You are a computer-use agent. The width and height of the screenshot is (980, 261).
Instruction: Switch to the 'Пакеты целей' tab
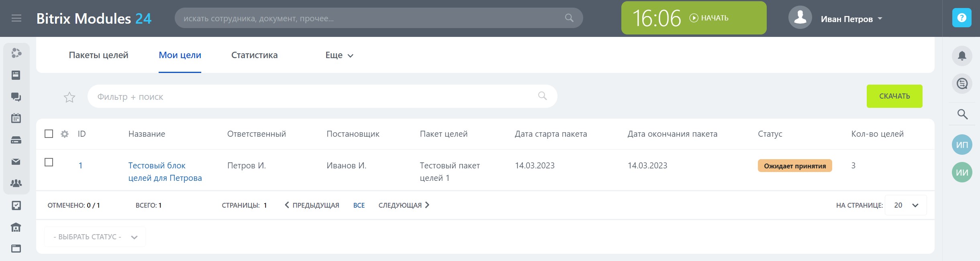[x=98, y=55]
